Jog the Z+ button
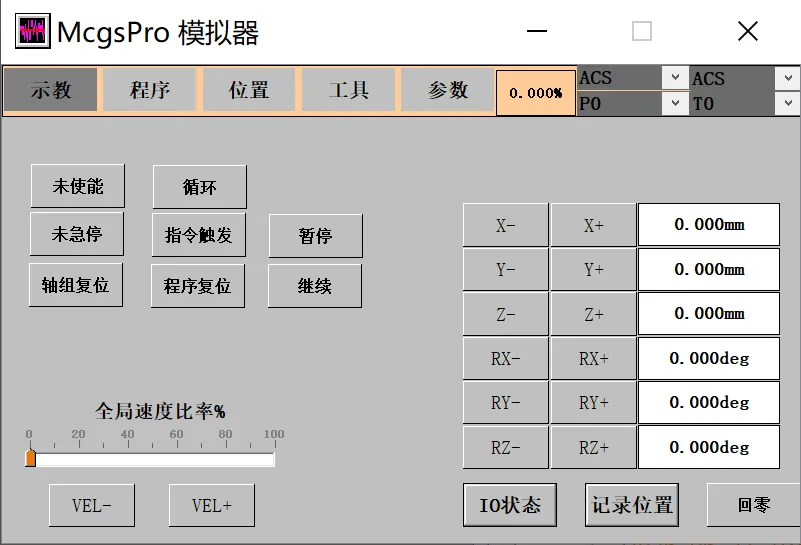 coord(594,314)
